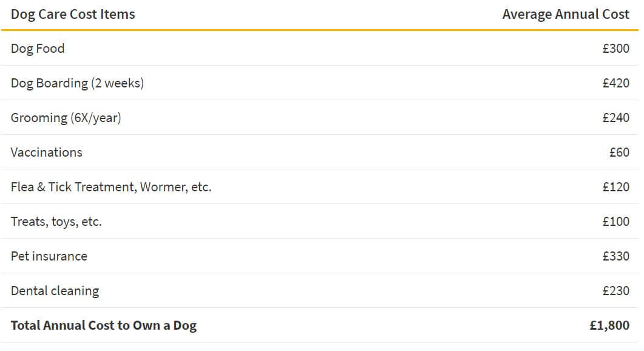The image size is (644, 351).
Task: Select the £230 dental cleaning cost
Action: coord(615,291)
